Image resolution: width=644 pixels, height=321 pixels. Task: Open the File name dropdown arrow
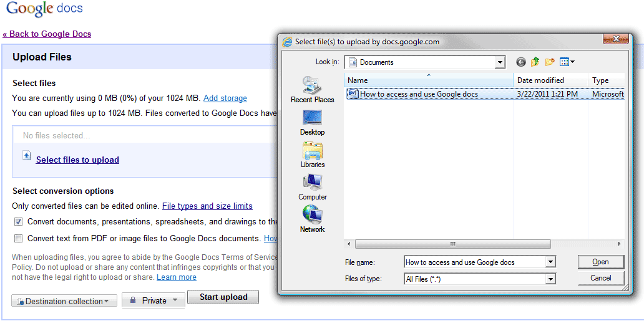(551, 262)
